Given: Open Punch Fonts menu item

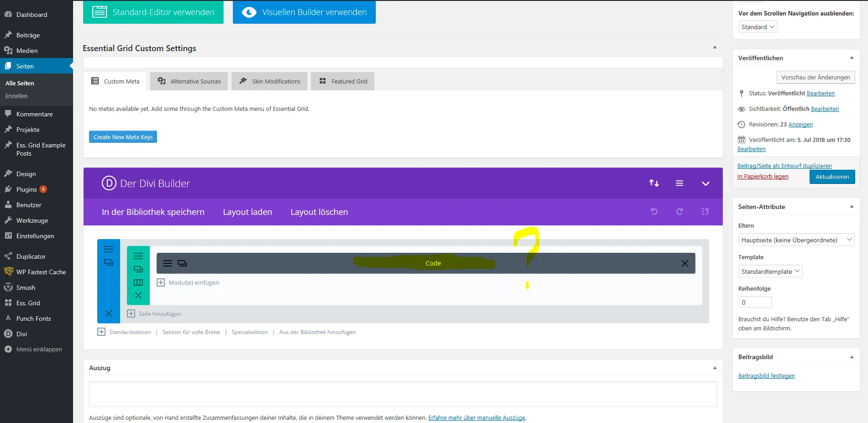Looking at the screenshot, I should click(x=37, y=319).
